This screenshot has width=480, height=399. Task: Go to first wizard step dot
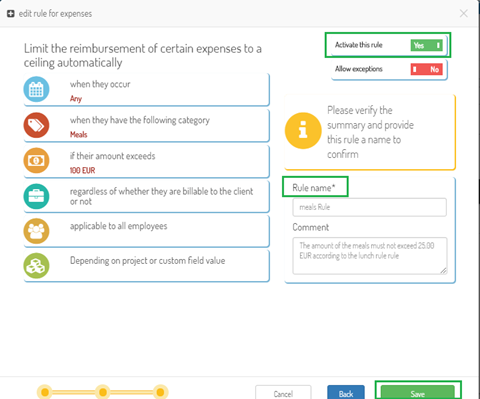pos(45,392)
